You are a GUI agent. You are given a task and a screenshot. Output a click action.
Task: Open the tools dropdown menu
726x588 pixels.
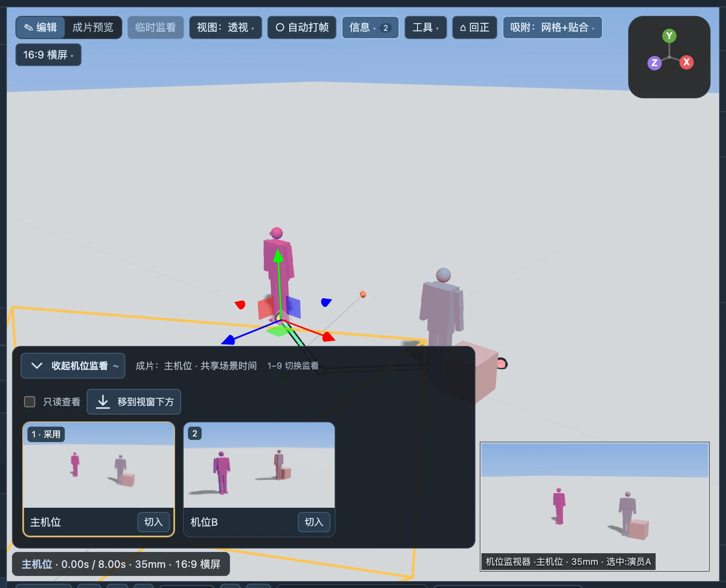tap(426, 27)
